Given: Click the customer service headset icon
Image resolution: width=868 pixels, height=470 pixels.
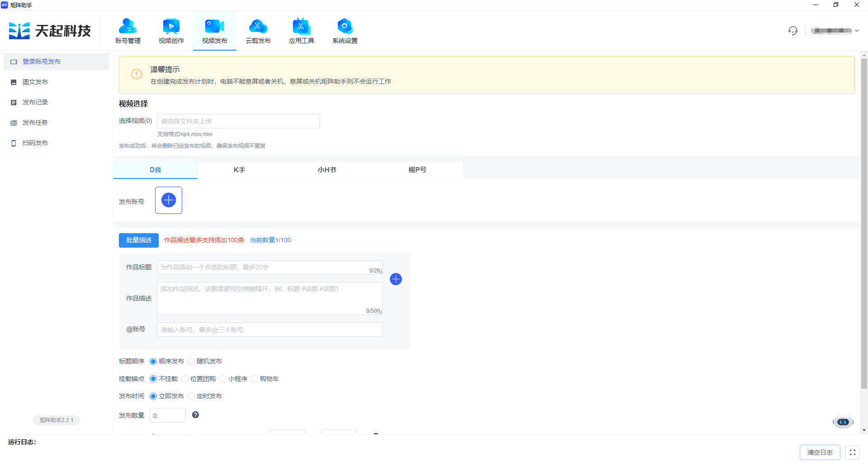Looking at the screenshot, I should point(793,31).
